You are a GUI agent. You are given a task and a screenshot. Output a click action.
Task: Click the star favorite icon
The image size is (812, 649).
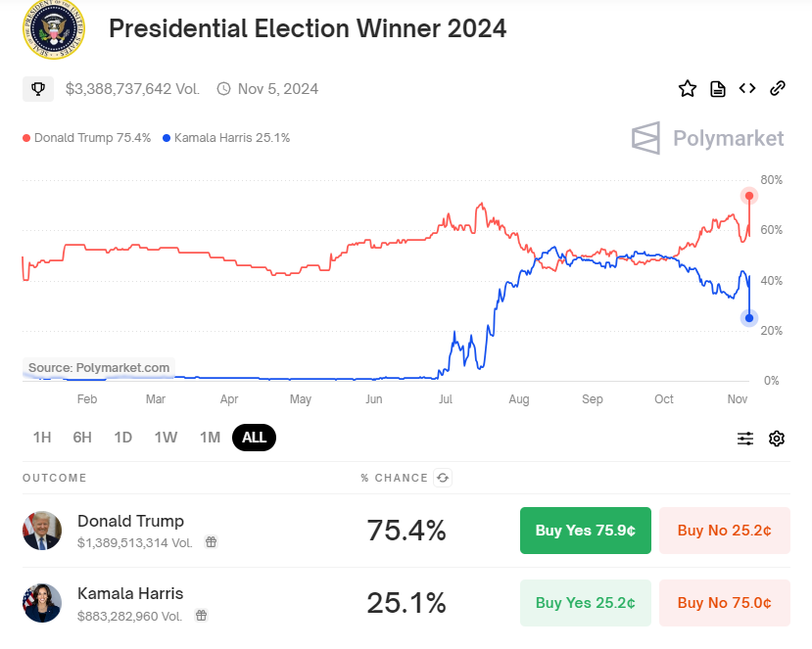[x=688, y=88]
